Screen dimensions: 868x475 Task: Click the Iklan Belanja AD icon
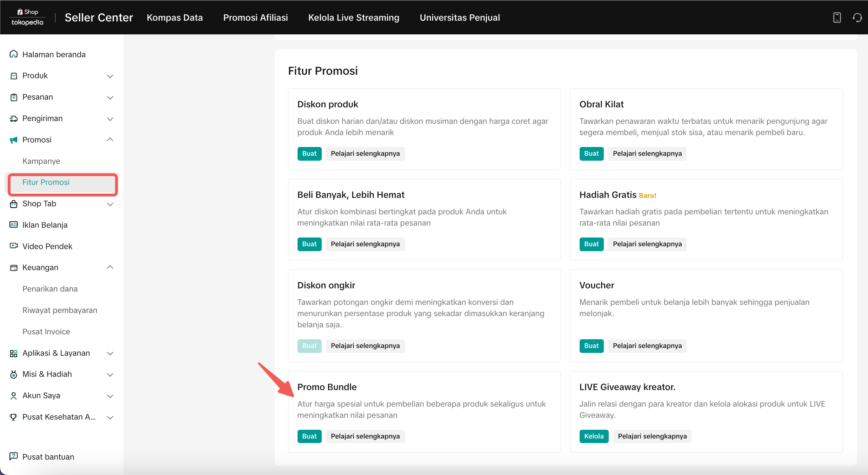(x=14, y=225)
